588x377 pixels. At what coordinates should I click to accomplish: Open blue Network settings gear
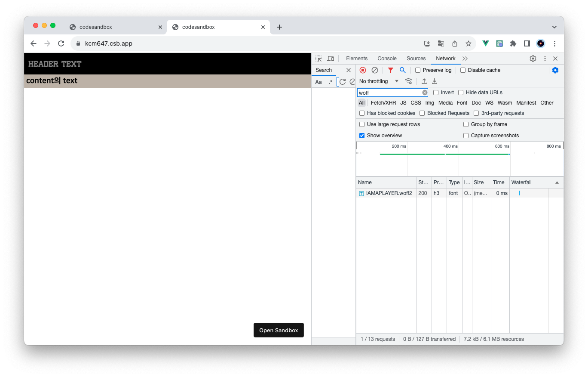click(555, 70)
